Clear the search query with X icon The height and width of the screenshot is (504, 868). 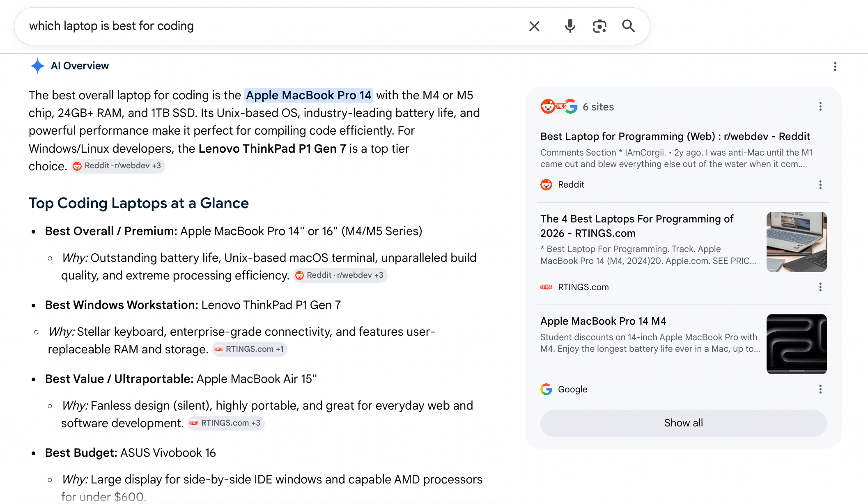click(x=534, y=26)
